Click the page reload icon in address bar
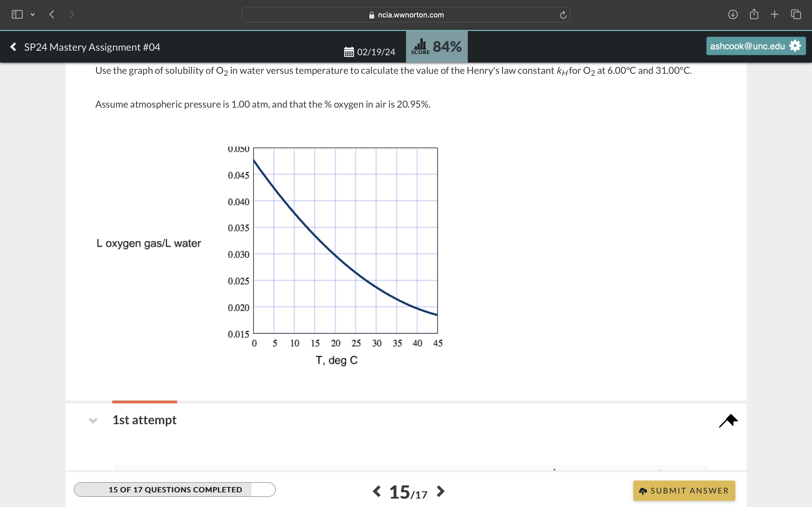The width and height of the screenshot is (812, 507). [562, 14]
